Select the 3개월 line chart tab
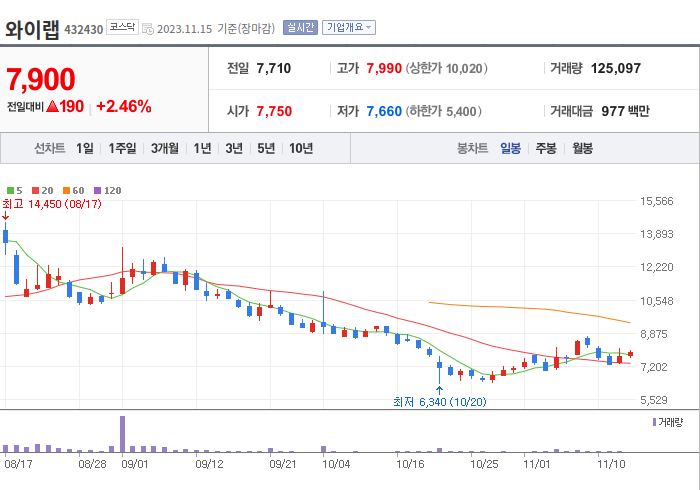Screen dimensions: 700x490 click(165, 148)
